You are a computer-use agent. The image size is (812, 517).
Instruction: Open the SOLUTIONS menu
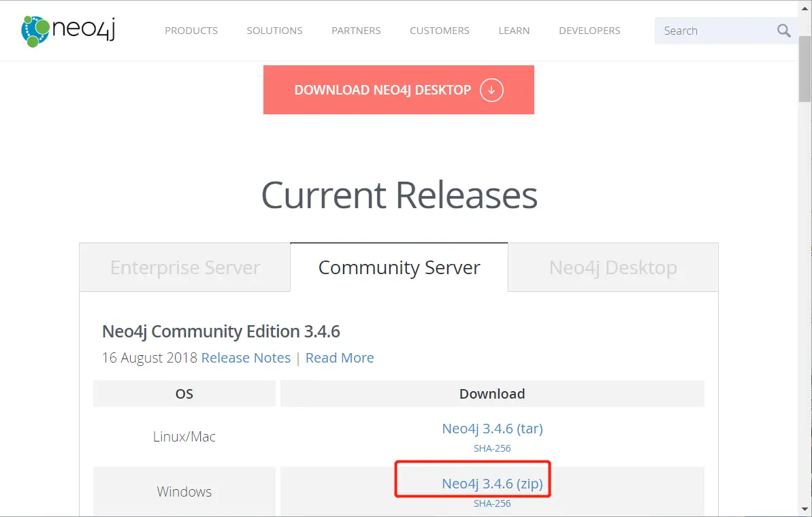coord(274,31)
